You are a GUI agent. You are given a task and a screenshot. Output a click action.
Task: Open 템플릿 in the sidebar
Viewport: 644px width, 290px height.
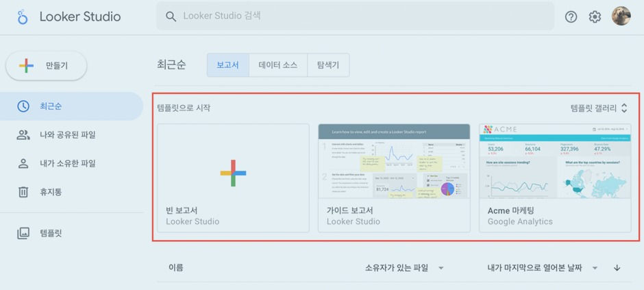click(x=71, y=233)
